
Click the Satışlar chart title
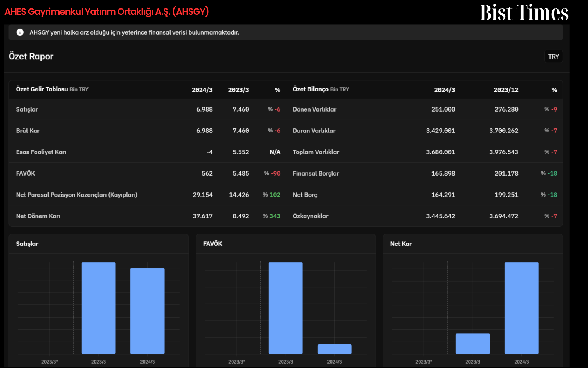coord(27,244)
